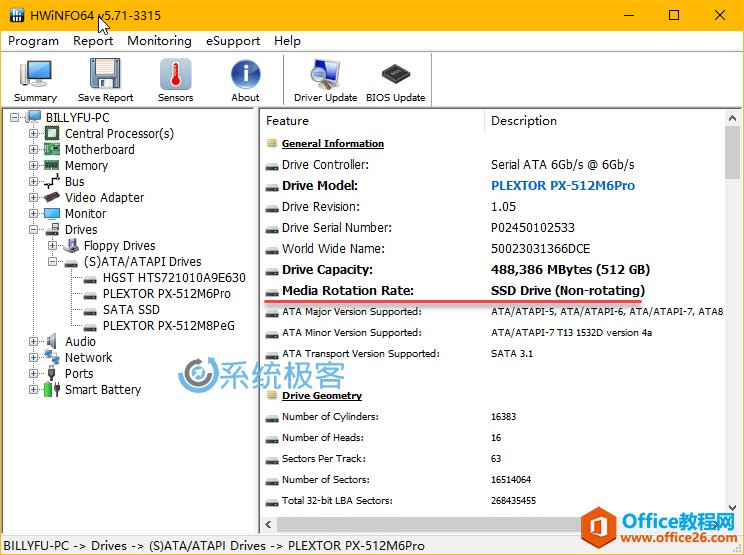Viewport: 744px width, 555px height.
Task: Collapse the BILLYFU-PC root node
Action: [15, 117]
